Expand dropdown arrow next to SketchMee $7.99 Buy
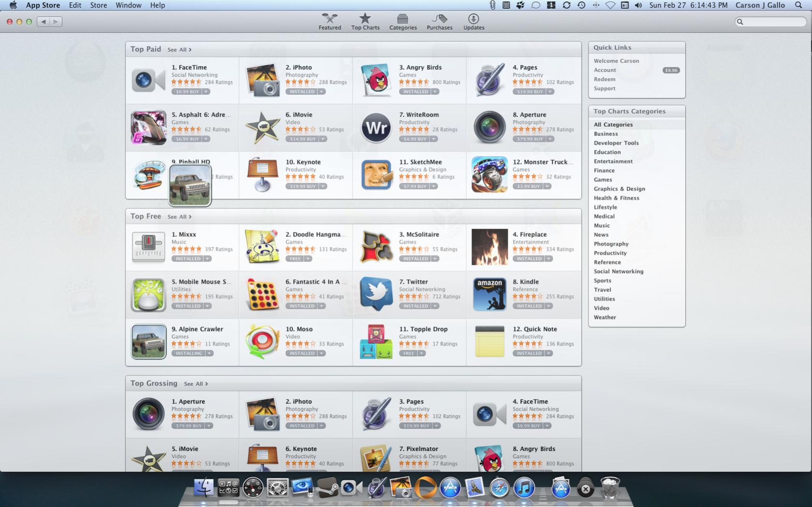 pyautogui.click(x=434, y=187)
